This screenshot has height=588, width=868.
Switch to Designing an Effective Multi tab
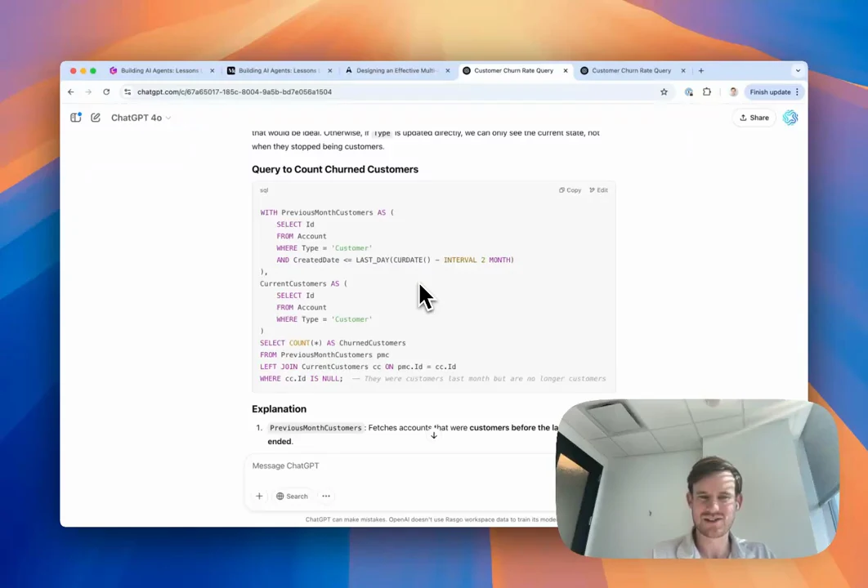pyautogui.click(x=397, y=71)
